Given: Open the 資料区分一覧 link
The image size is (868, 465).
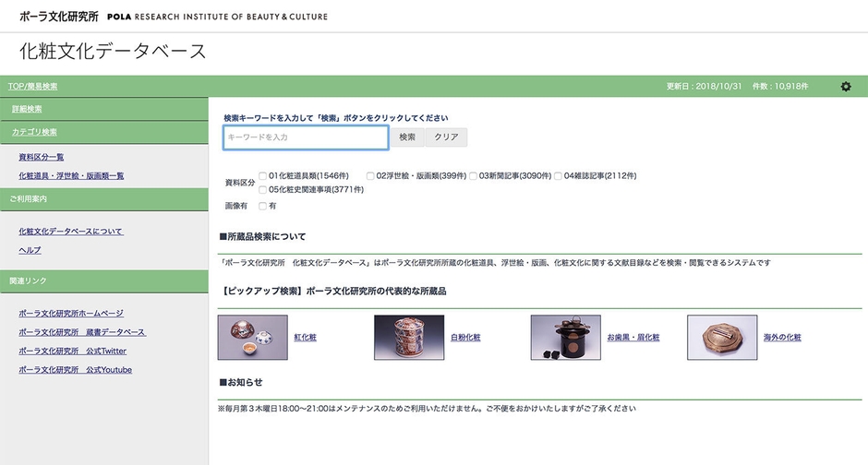Looking at the screenshot, I should point(41,157).
